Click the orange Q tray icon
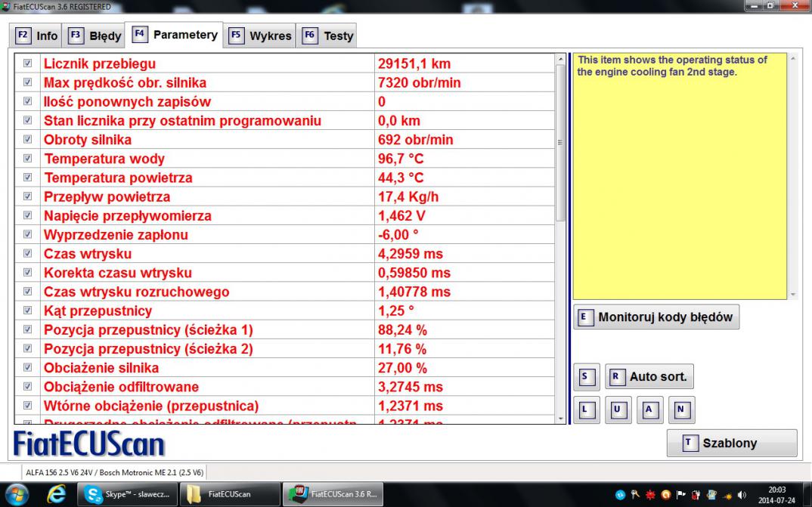The height and width of the screenshot is (507, 812). 666,495
